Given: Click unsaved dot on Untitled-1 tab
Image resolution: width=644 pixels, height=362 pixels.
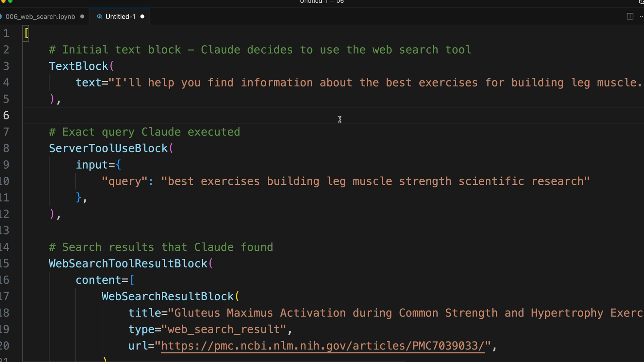Looking at the screenshot, I should click(142, 17).
